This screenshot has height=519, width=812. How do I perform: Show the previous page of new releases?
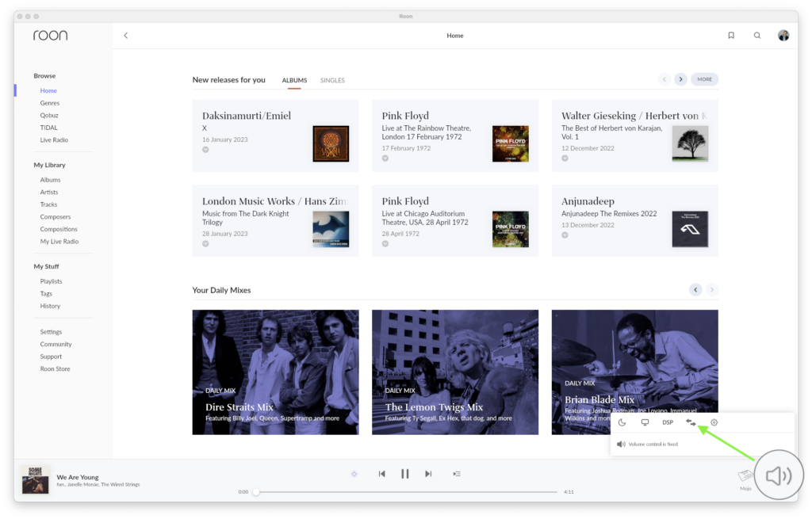click(665, 80)
